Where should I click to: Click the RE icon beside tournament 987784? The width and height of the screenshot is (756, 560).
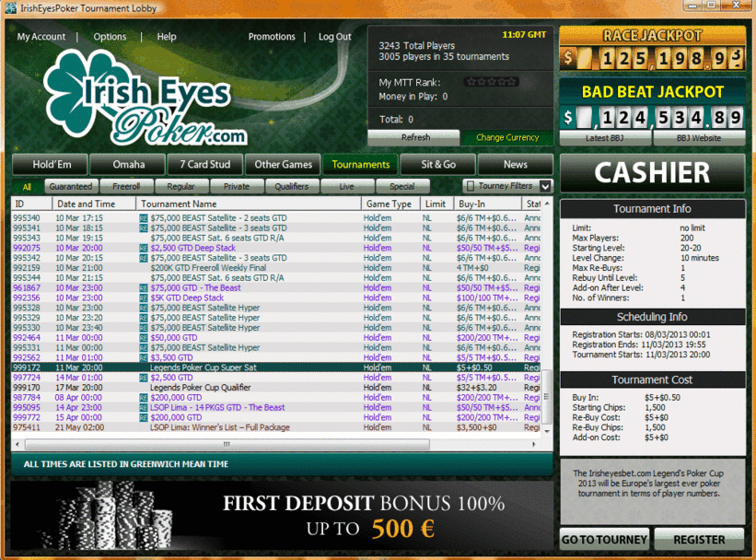pyautogui.click(x=144, y=398)
